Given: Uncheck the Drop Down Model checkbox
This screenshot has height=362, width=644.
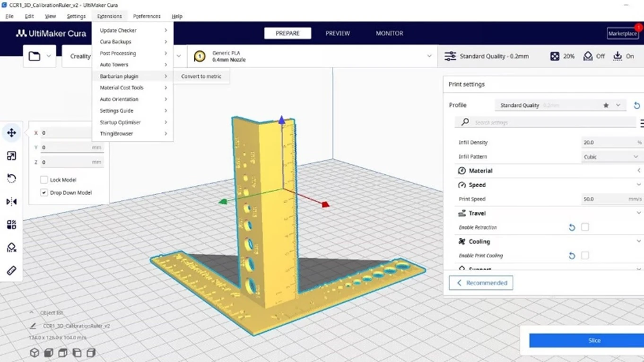Looking at the screenshot, I should pyautogui.click(x=44, y=193).
